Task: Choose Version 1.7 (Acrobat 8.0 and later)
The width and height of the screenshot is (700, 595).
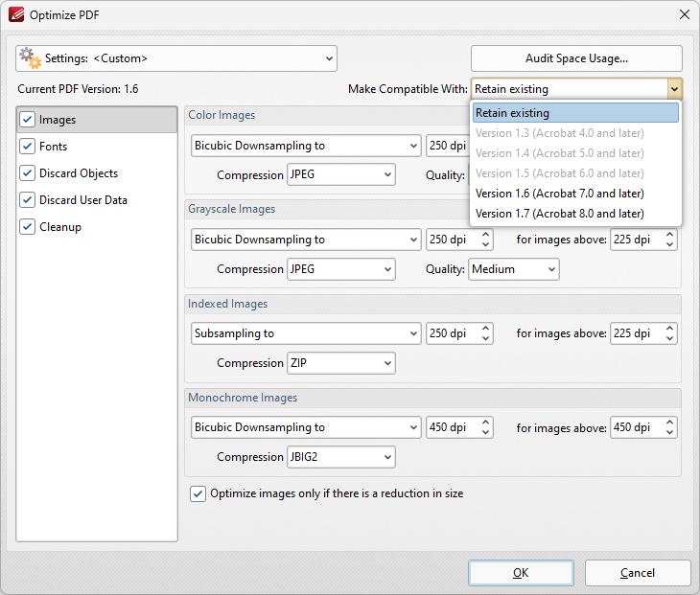Action: pyautogui.click(x=575, y=214)
